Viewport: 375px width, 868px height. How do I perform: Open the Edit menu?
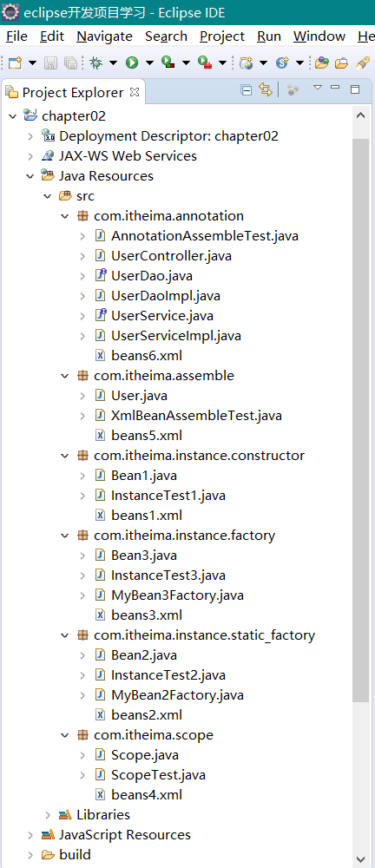[52, 36]
